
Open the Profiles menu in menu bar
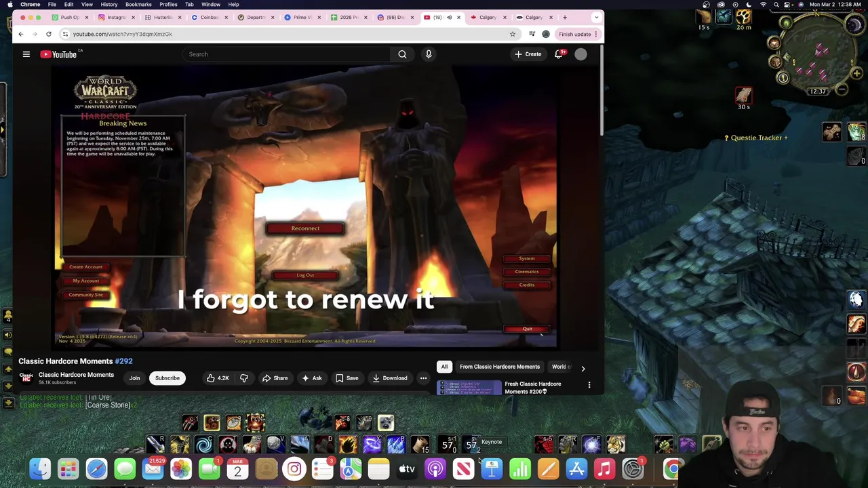click(x=168, y=5)
